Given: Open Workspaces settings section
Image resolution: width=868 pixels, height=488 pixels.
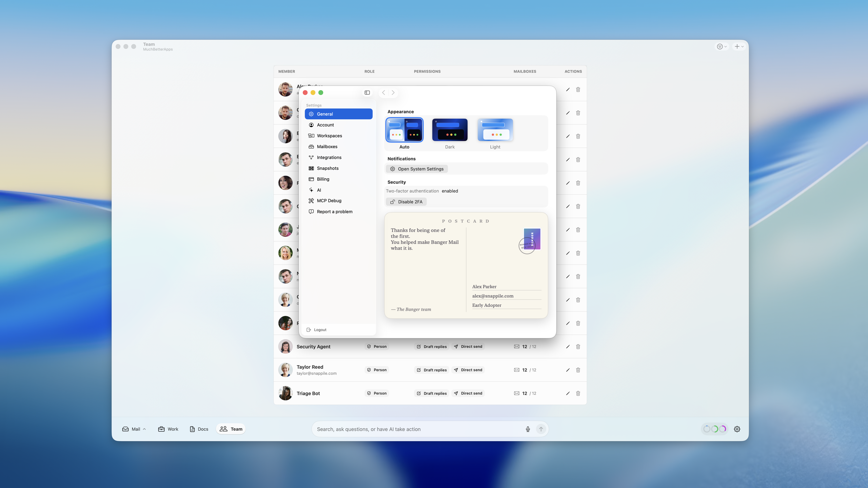Looking at the screenshot, I should click(x=338, y=136).
